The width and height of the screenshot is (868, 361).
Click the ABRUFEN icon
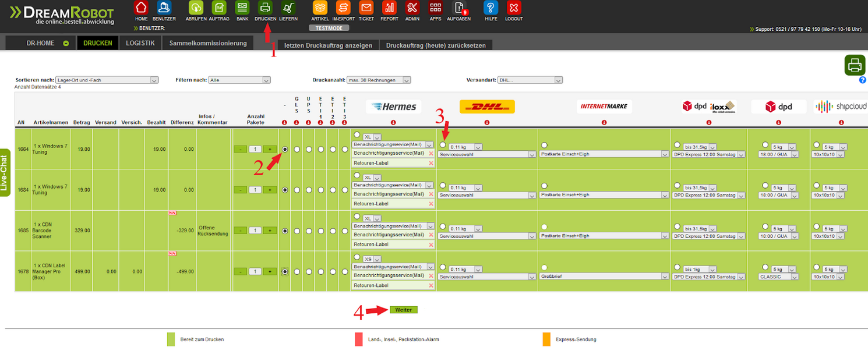(196, 8)
